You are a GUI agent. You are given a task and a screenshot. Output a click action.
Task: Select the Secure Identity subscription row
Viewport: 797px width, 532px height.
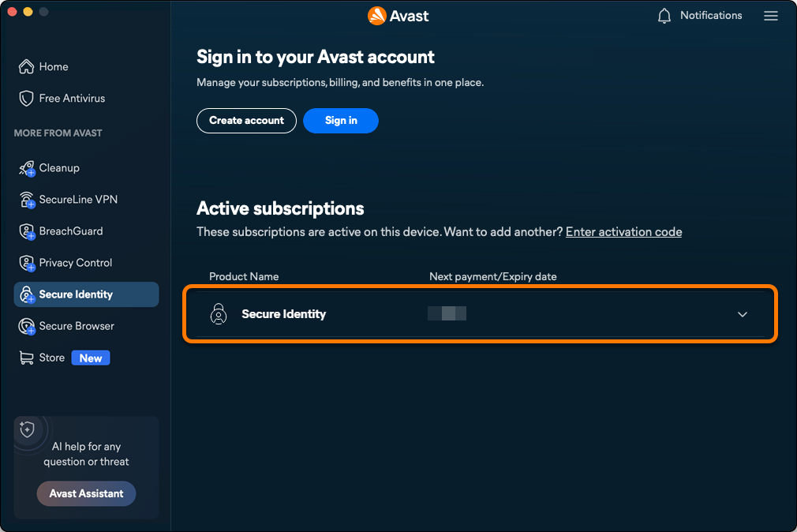pyautogui.click(x=481, y=314)
